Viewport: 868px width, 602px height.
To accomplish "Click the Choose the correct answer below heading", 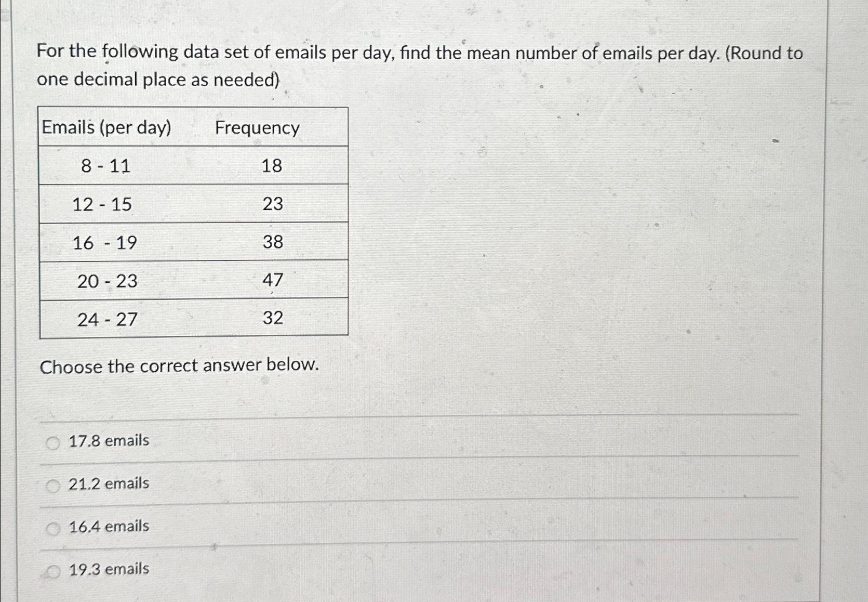I will point(179,367).
